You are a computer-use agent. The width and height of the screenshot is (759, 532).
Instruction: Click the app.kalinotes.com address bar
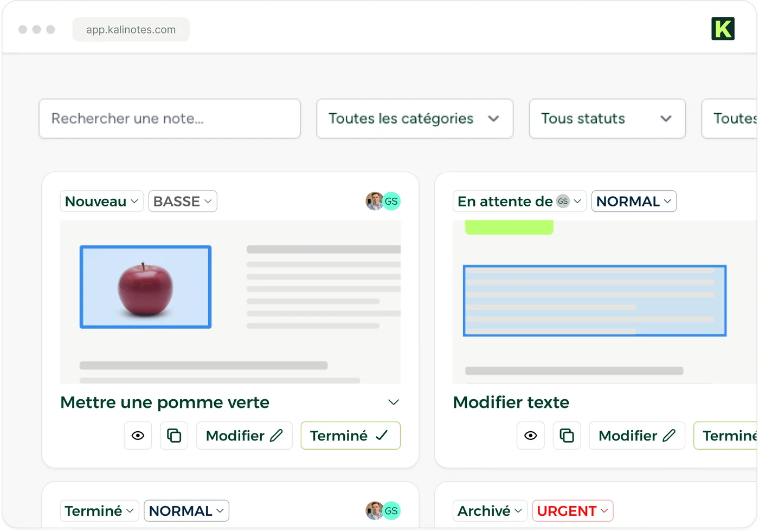(131, 29)
